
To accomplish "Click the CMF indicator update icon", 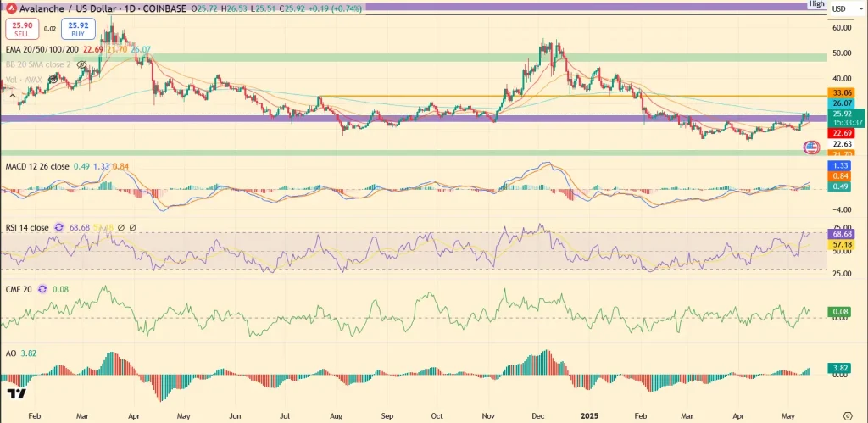I will [x=42, y=289].
